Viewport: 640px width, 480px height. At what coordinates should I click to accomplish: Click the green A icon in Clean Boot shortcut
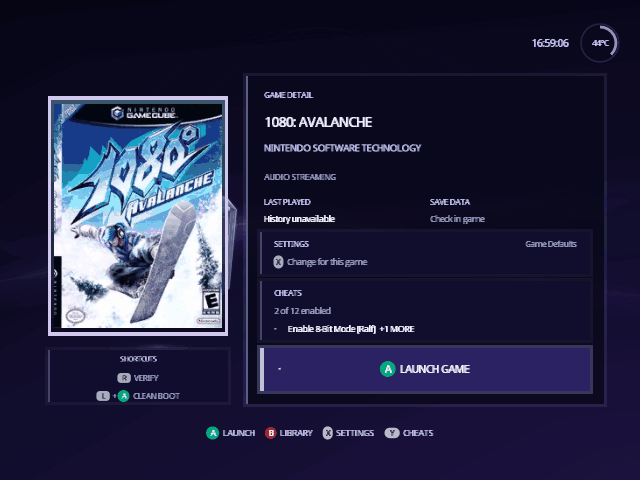coord(124,396)
